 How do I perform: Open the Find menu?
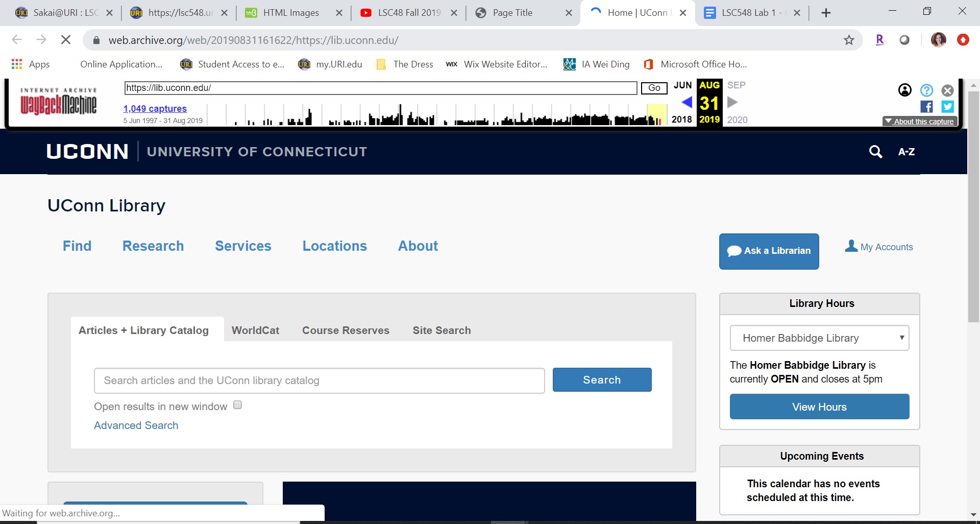pyautogui.click(x=77, y=246)
